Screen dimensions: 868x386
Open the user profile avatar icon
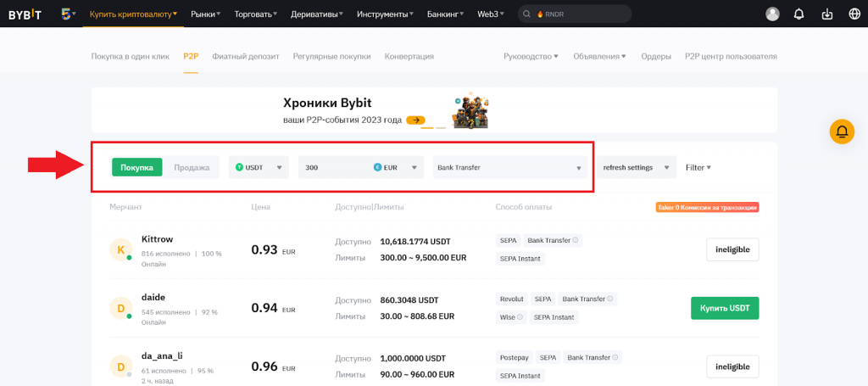[772, 14]
